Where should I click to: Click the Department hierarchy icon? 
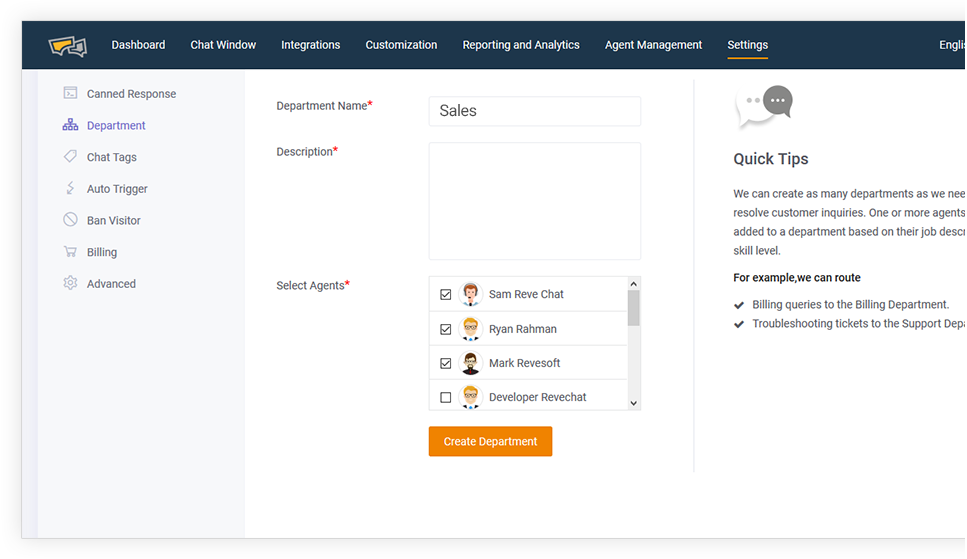[x=70, y=125]
